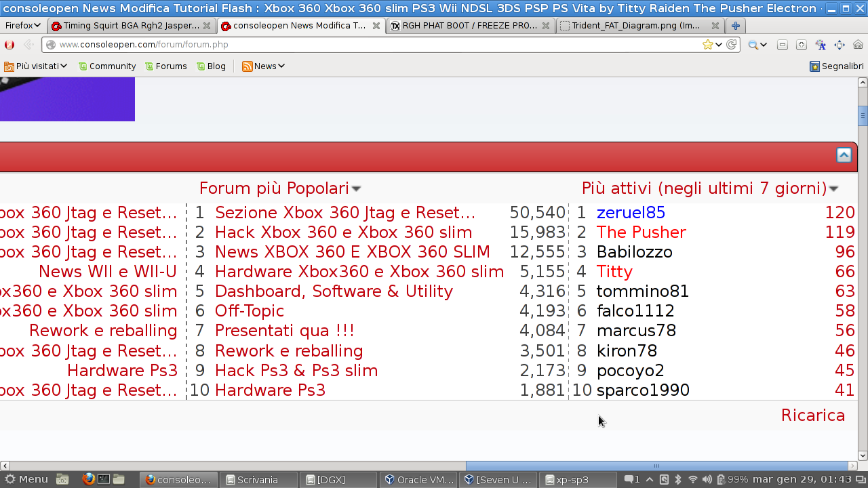
Task: Go to the home page via house icon
Action: point(858,45)
